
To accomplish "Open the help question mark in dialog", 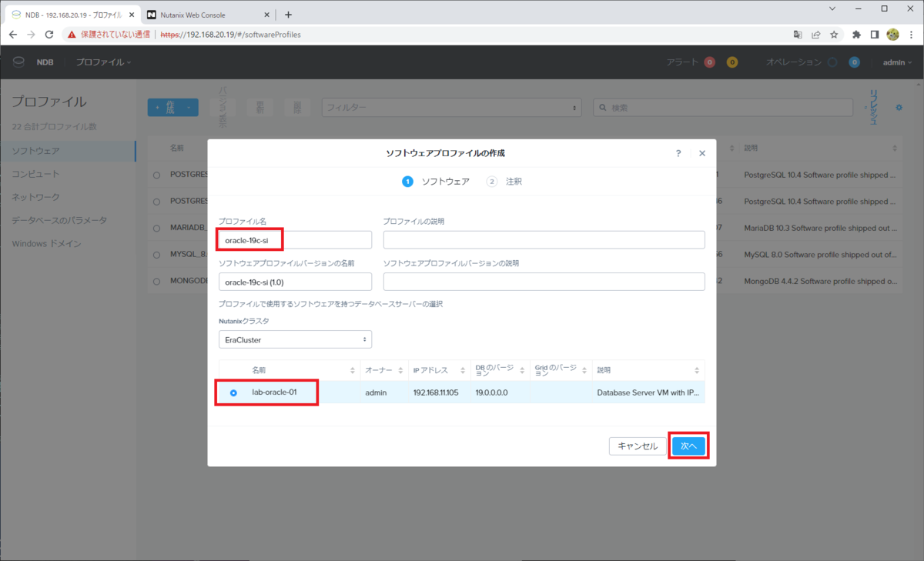I will point(678,153).
